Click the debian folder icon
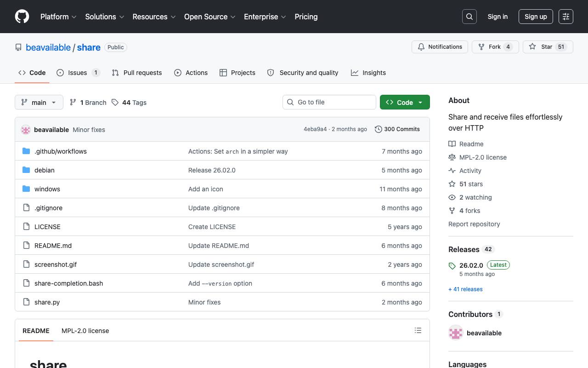This screenshot has height=368, width=588. (26, 170)
